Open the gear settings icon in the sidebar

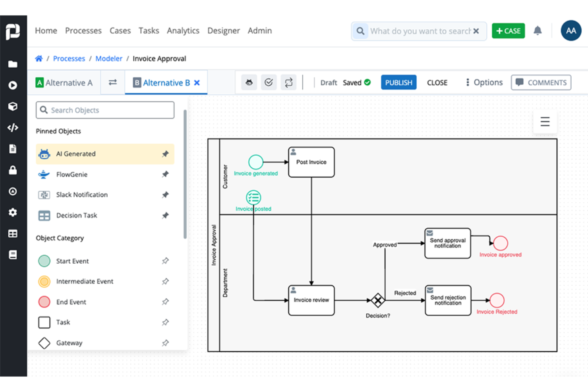pyautogui.click(x=13, y=212)
